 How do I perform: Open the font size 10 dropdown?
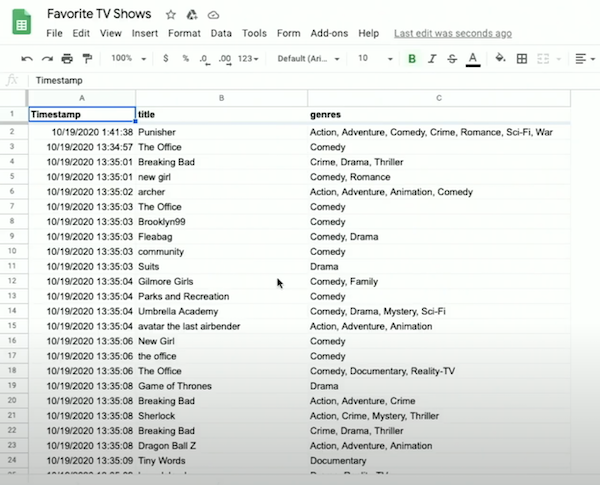click(x=375, y=59)
